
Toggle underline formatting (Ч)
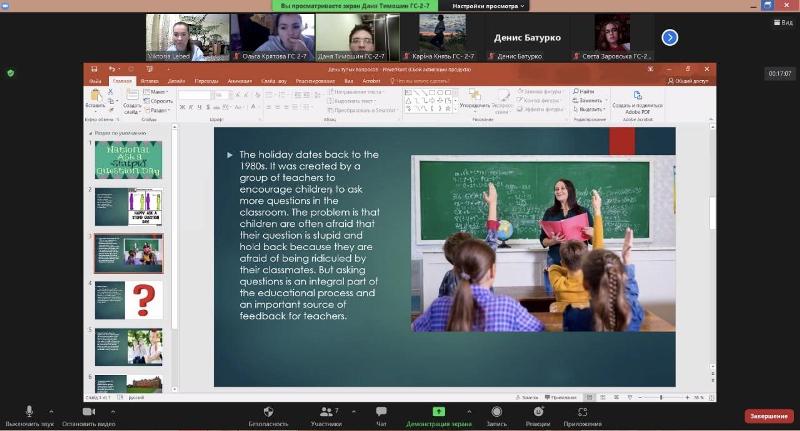tap(199, 107)
